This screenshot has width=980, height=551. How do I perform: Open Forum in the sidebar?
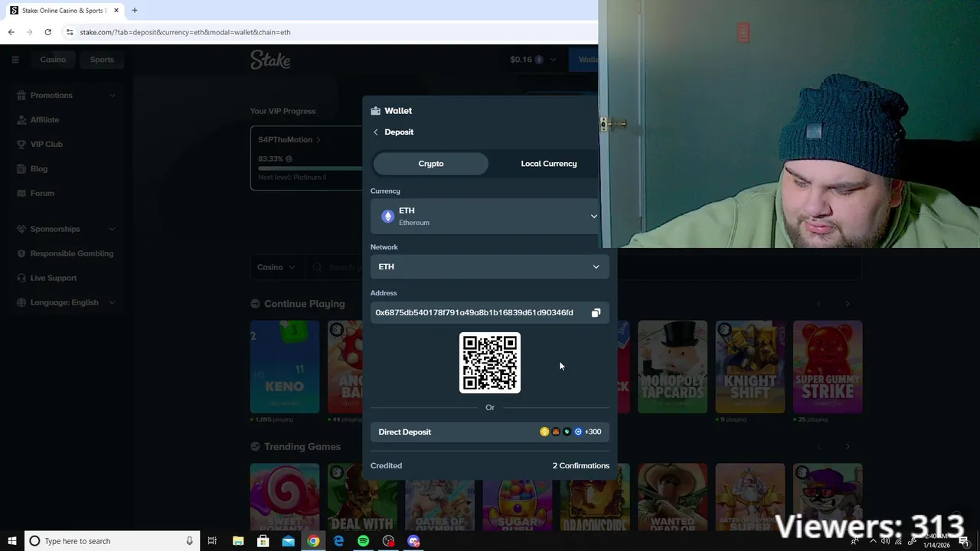click(42, 194)
